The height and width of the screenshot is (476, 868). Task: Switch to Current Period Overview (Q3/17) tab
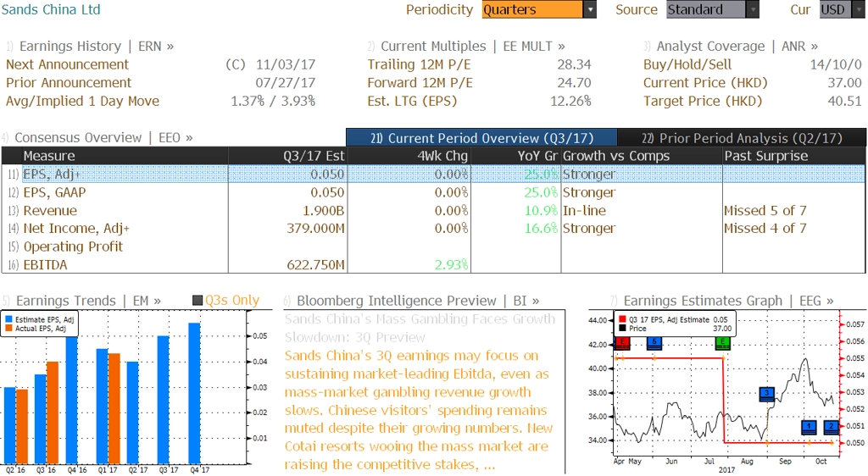coord(481,138)
